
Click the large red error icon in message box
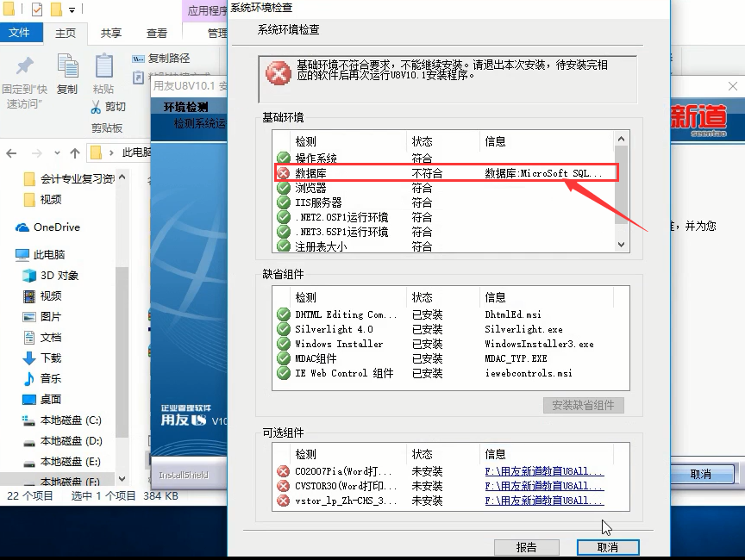[279, 73]
